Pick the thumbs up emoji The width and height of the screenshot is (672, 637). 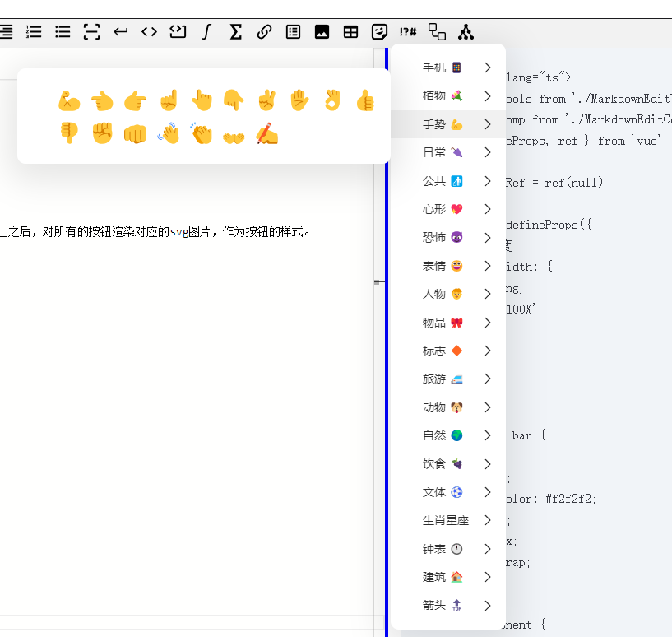365,101
